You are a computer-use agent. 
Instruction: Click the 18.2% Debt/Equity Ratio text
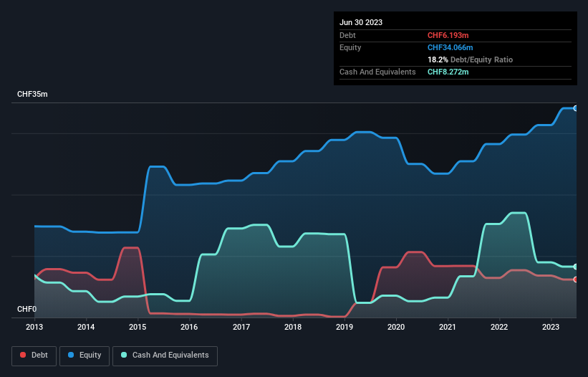[471, 59]
